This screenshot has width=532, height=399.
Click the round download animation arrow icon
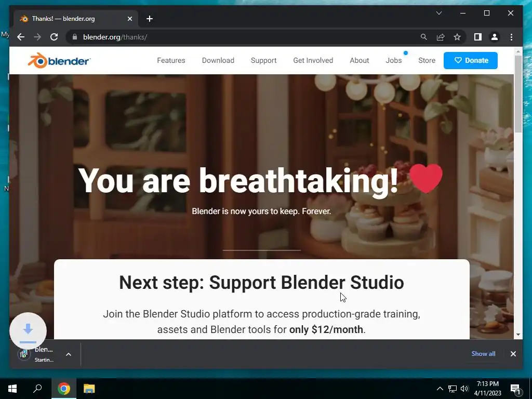click(28, 331)
